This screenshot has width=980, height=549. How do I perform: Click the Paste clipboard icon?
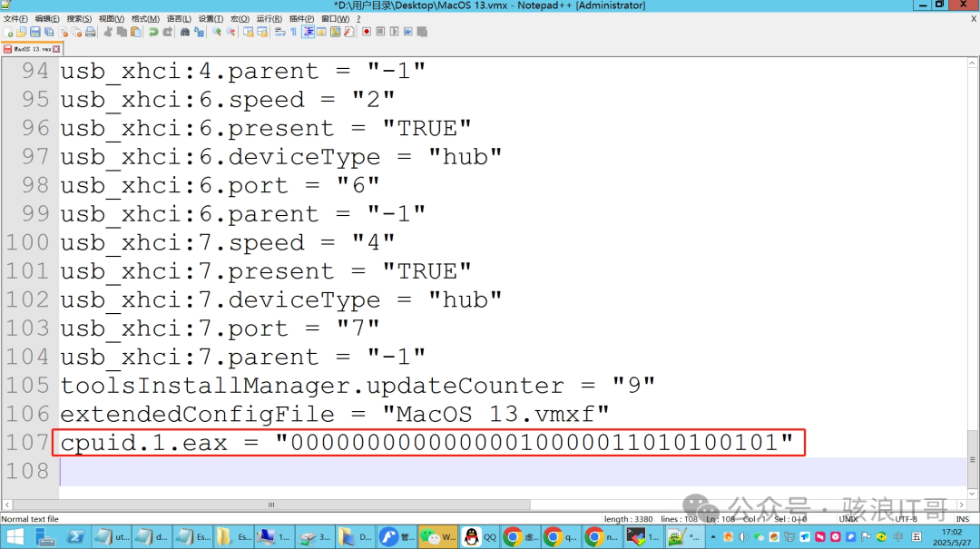pyautogui.click(x=135, y=32)
